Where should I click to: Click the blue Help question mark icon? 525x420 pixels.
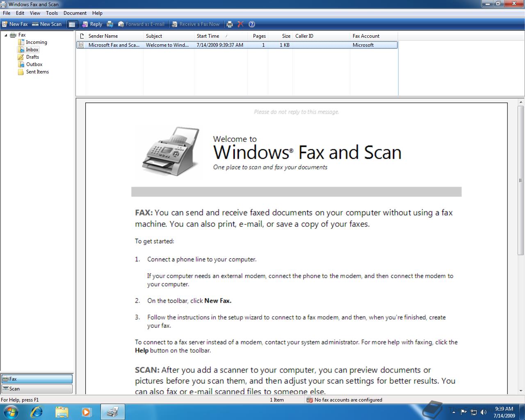[252, 24]
